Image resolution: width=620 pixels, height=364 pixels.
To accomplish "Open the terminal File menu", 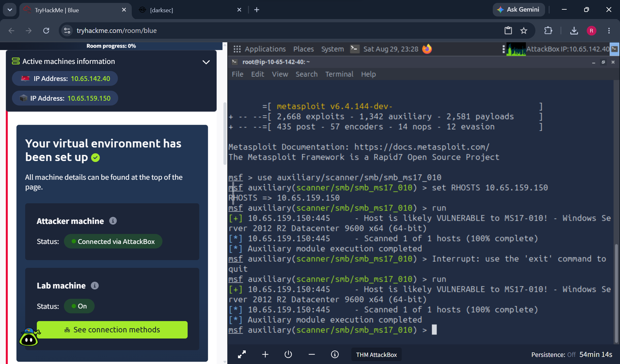I will (238, 74).
